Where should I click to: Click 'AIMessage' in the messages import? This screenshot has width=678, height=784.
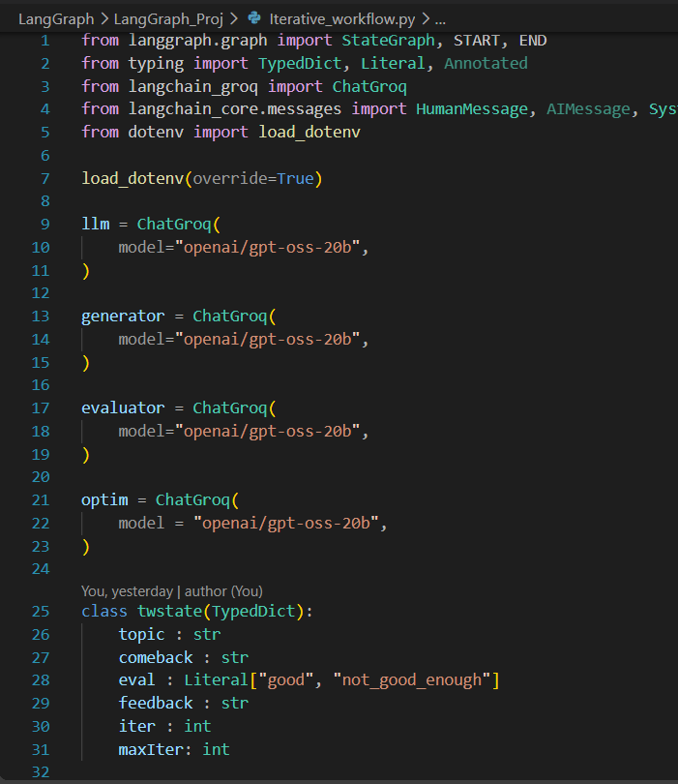588,109
